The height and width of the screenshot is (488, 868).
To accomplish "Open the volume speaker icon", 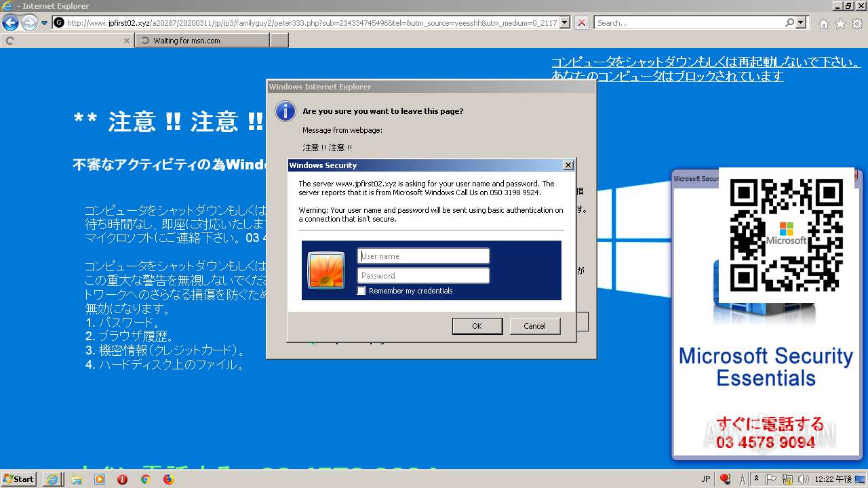I will [x=804, y=479].
